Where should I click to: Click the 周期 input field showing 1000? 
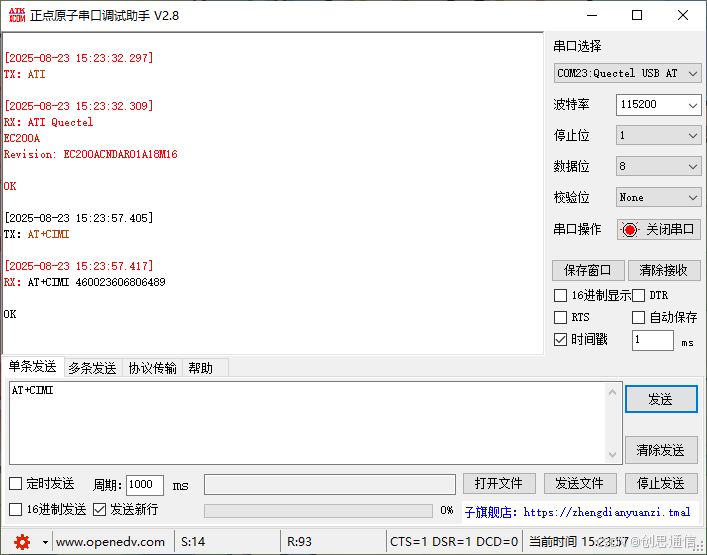(x=145, y=485)
